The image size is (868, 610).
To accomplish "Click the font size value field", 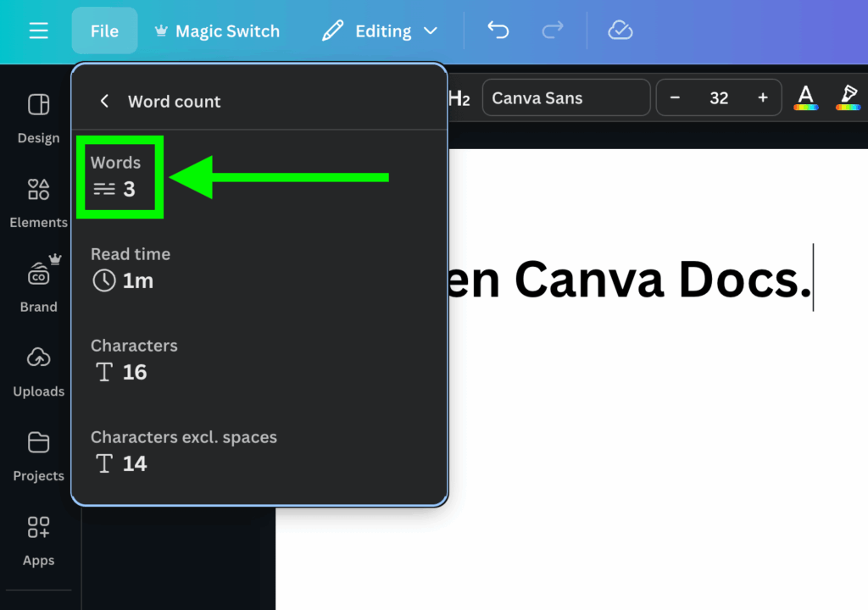I will click(718, 97).
